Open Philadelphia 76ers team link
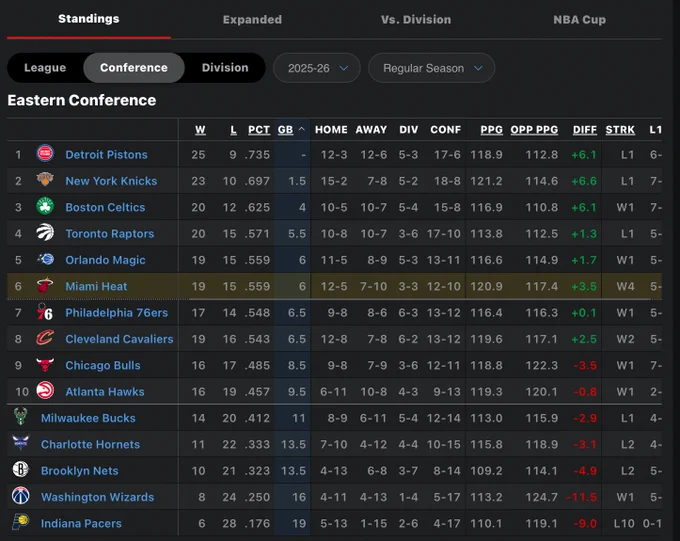Screen dimensions: 680x541 click(x=116, y=313)
